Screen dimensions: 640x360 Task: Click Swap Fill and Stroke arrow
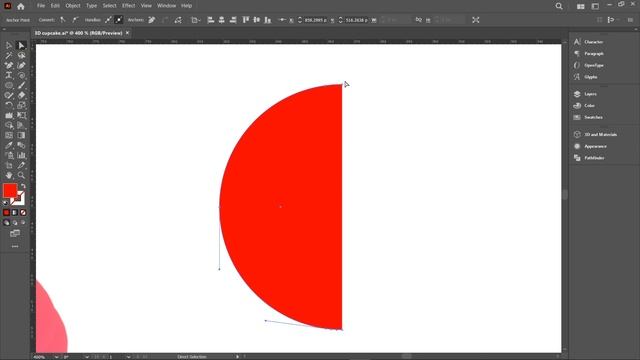pos(23,186)
